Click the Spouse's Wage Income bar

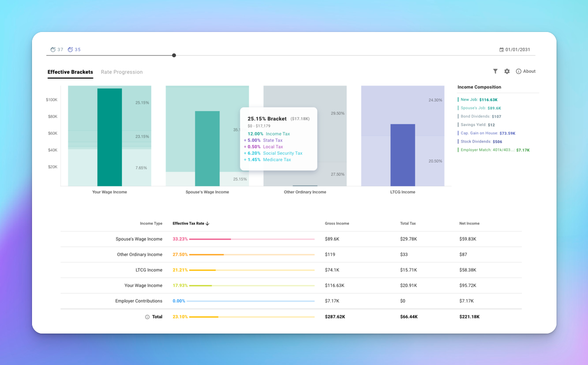(x=207, y=148)
